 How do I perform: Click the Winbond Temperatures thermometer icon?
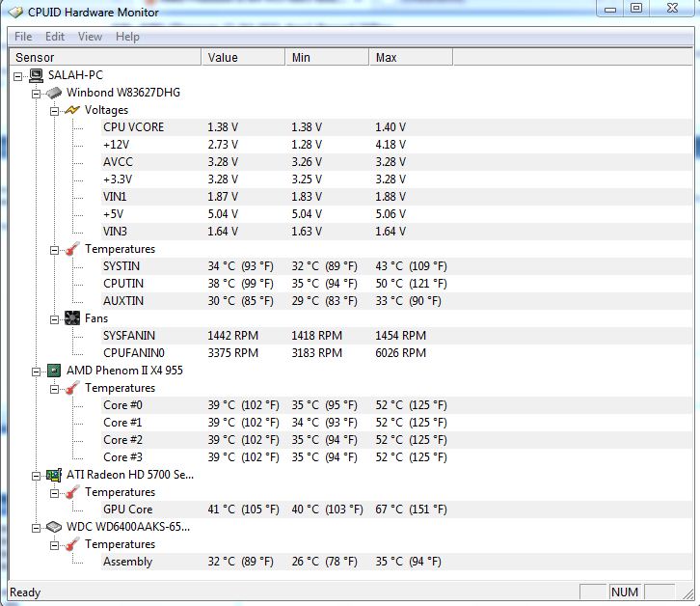coord(72,249)
